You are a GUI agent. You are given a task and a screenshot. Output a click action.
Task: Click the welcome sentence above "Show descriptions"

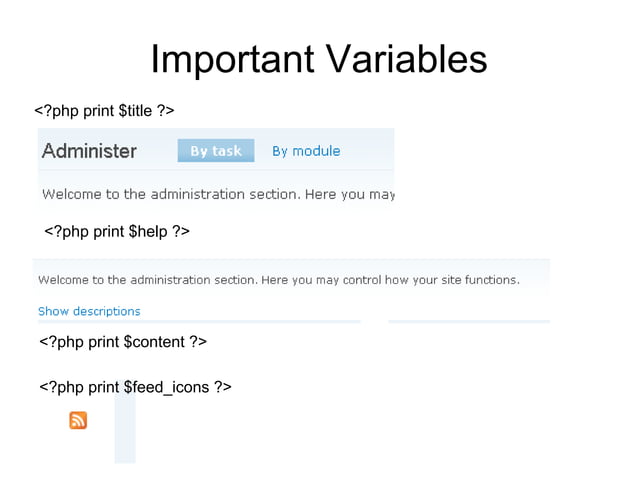(278, 280)
